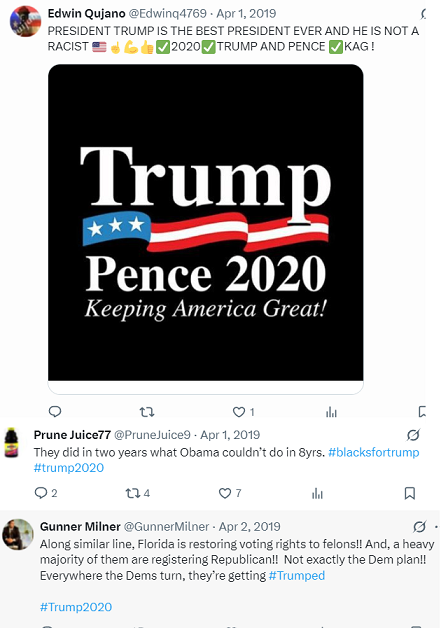Open Prune Juice77's profile avatar

pos(12,442)
